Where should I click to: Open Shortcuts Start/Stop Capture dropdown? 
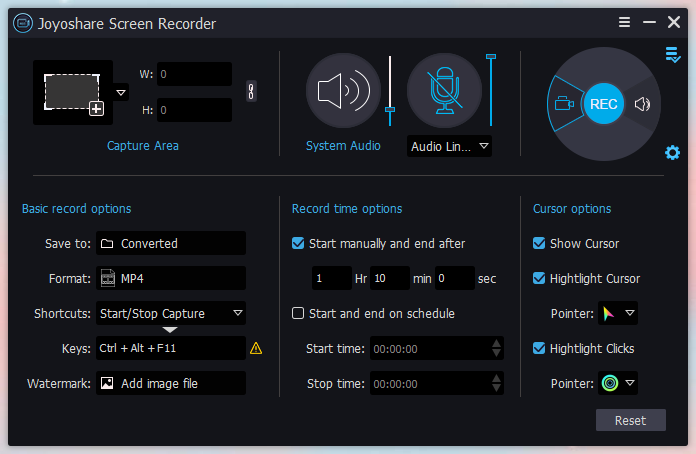[171, 313]
